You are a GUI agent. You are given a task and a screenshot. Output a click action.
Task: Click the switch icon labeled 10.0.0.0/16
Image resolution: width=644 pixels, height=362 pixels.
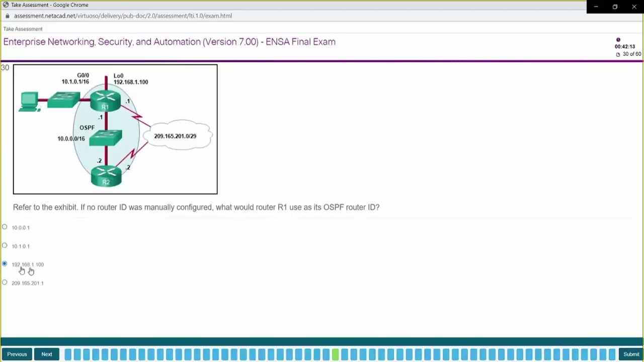[106, 138]
